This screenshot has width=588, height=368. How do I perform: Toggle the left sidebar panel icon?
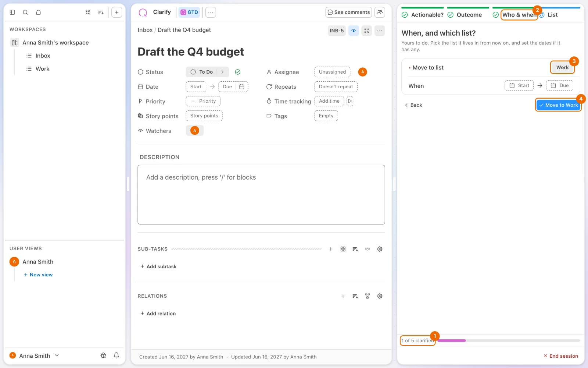click(12, 12)
